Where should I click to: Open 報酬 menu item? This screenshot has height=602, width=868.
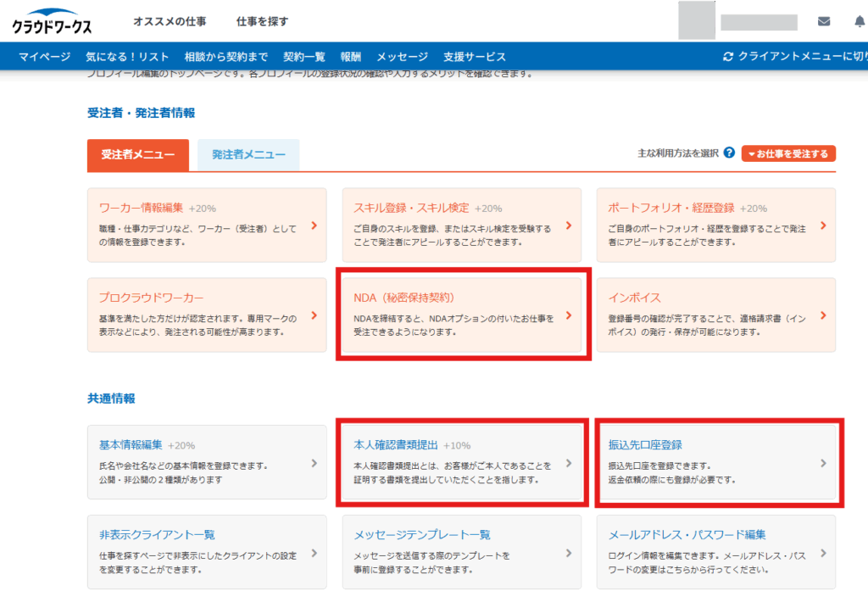(x=350, y=57)
